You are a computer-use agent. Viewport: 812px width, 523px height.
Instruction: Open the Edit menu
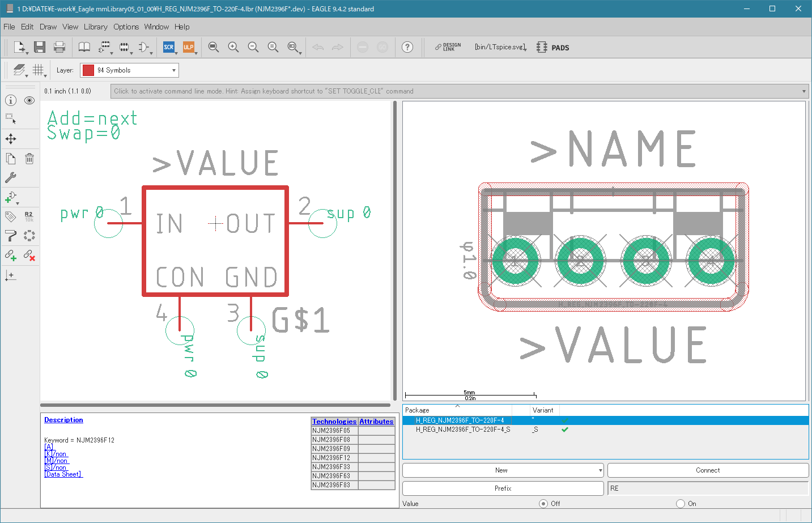pyautogui.click(x=27, y=27)
